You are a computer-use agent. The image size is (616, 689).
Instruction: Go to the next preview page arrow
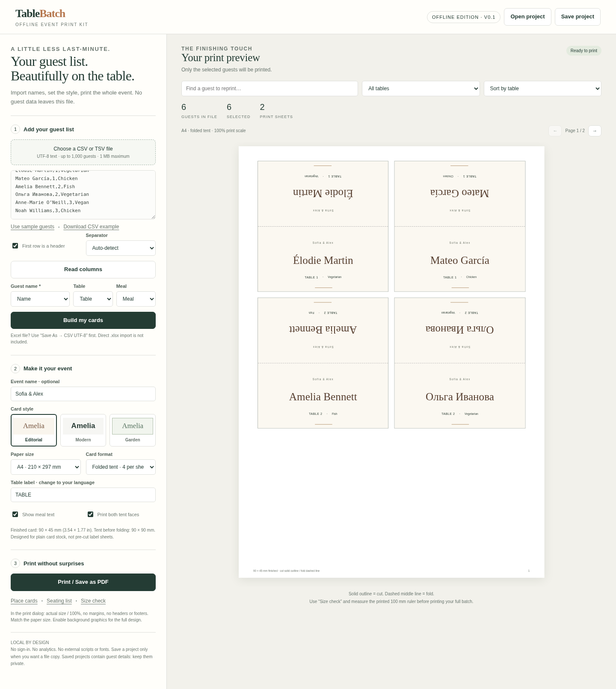click(x=595, y=131)
